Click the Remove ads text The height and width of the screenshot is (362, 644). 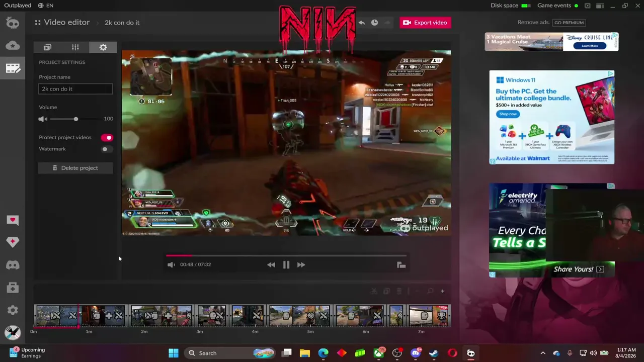coord(533,23)
